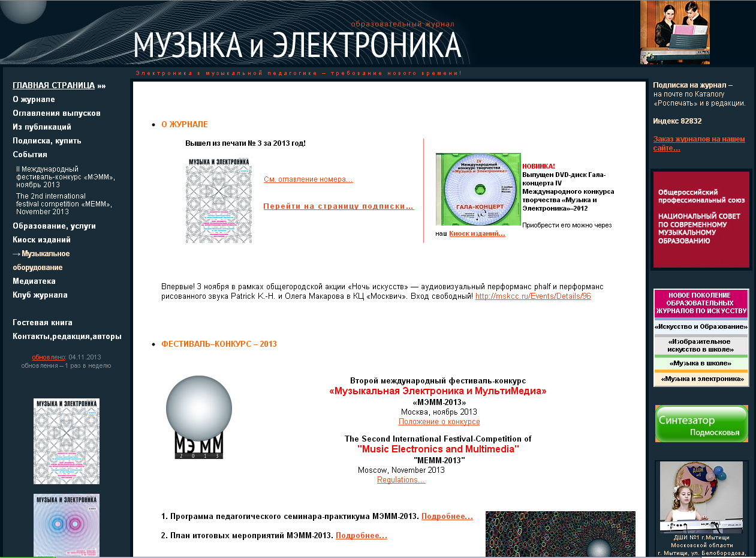Click the Новое поколение образовательных журналов banner header
756x558 pixels.
(701, 303)
